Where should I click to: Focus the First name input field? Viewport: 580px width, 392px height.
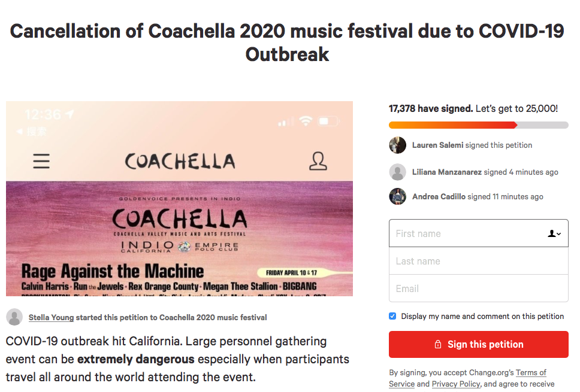(478, 233)
